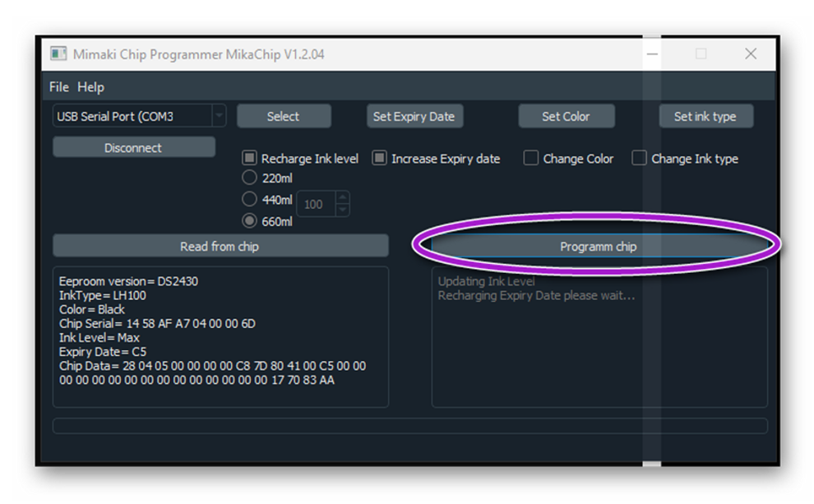Toggle the Increase Expiry date checkbox
This screenshot has width=814, height=504.
[380, 158]
